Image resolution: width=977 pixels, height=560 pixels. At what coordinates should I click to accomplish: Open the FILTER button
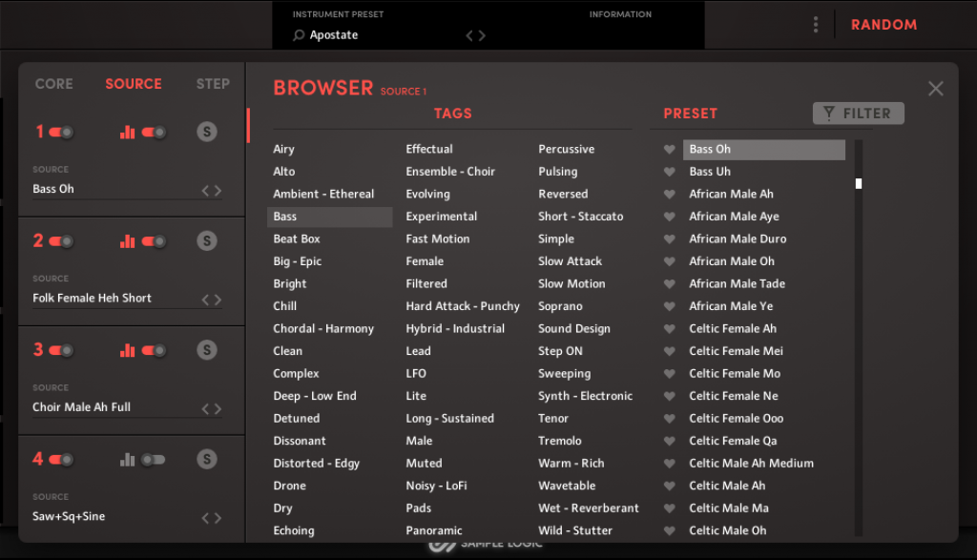click(858, 114)
